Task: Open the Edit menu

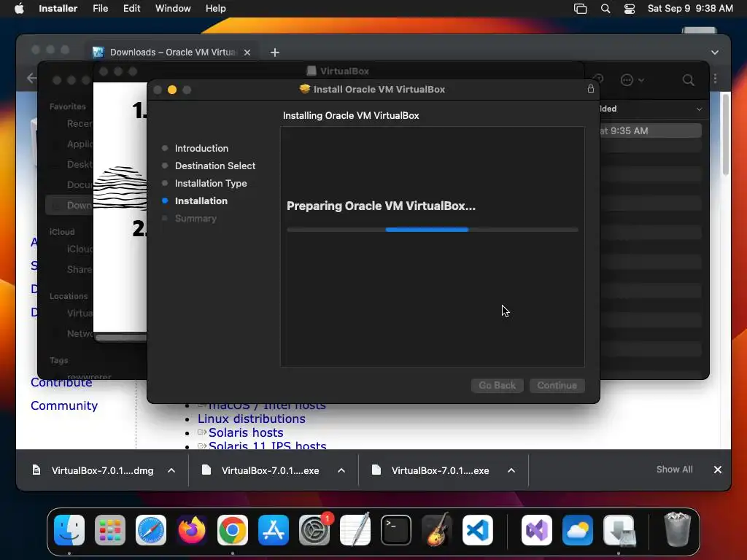Action: click(x=131, y=9)
